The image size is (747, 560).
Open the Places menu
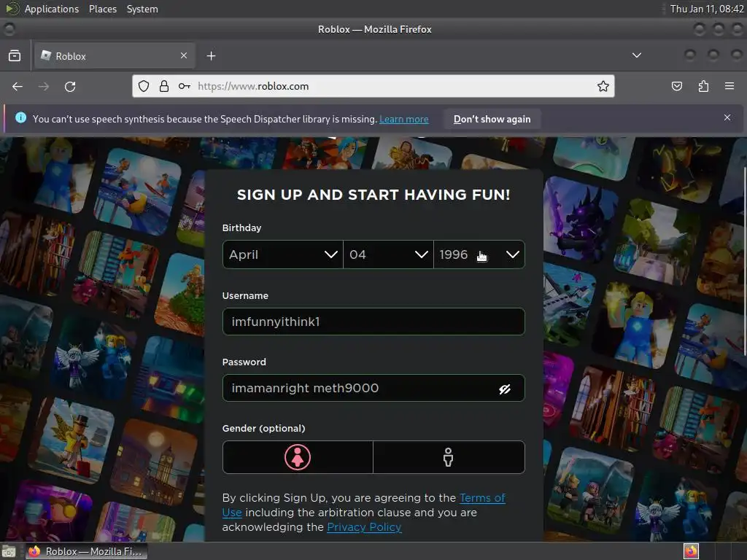coord(103,9)
